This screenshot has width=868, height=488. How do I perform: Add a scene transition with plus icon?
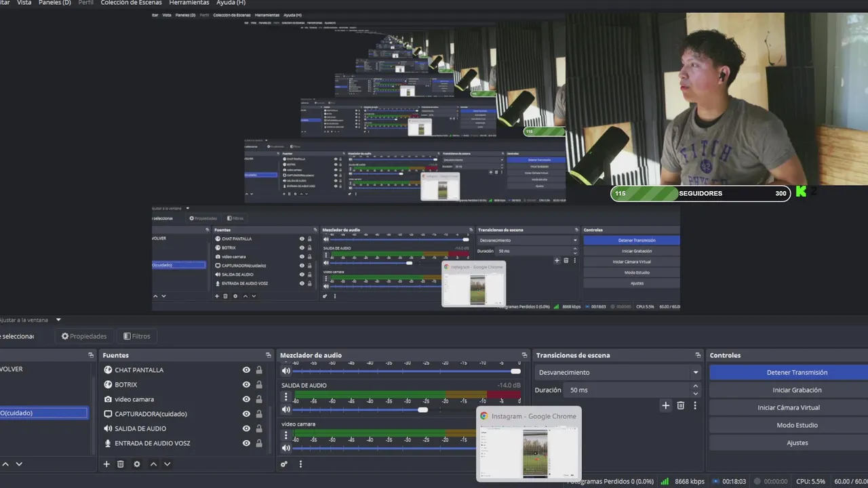pyautogui.click(x=666, y=405)
